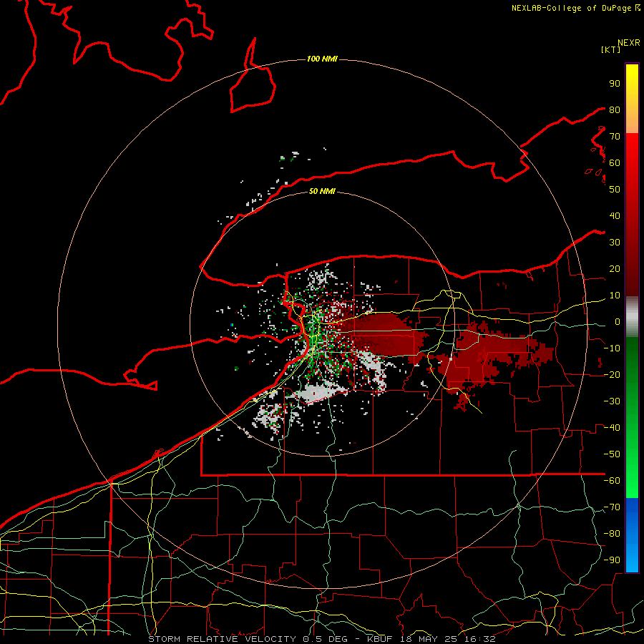
Task: Click the 40 value on velocity scale
Action: 615,215
